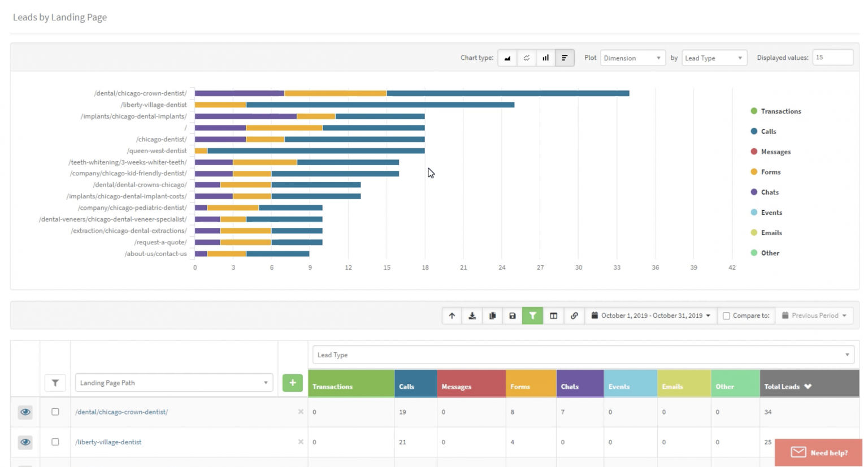Expand the Landing Page Path selector

(173, 383)
